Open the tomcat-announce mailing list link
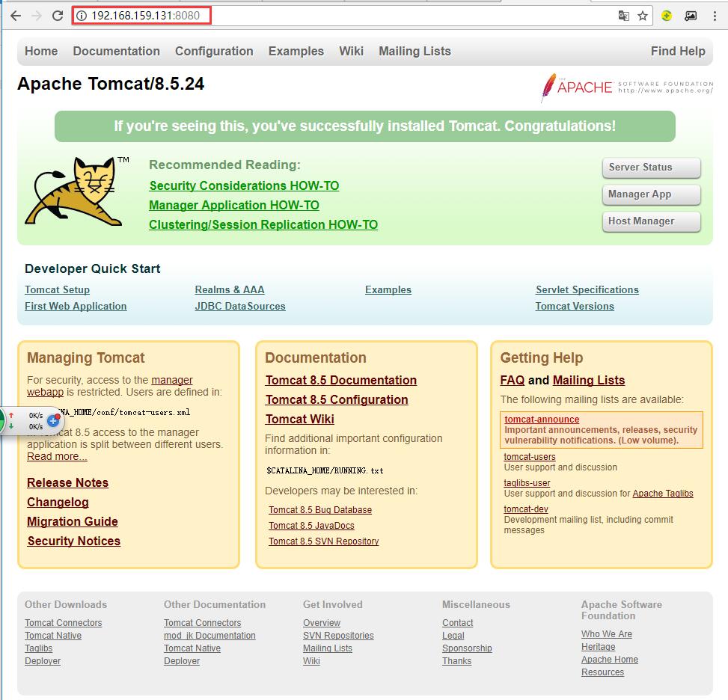This screenshot has width=728, height=700. tap(542, 419)
